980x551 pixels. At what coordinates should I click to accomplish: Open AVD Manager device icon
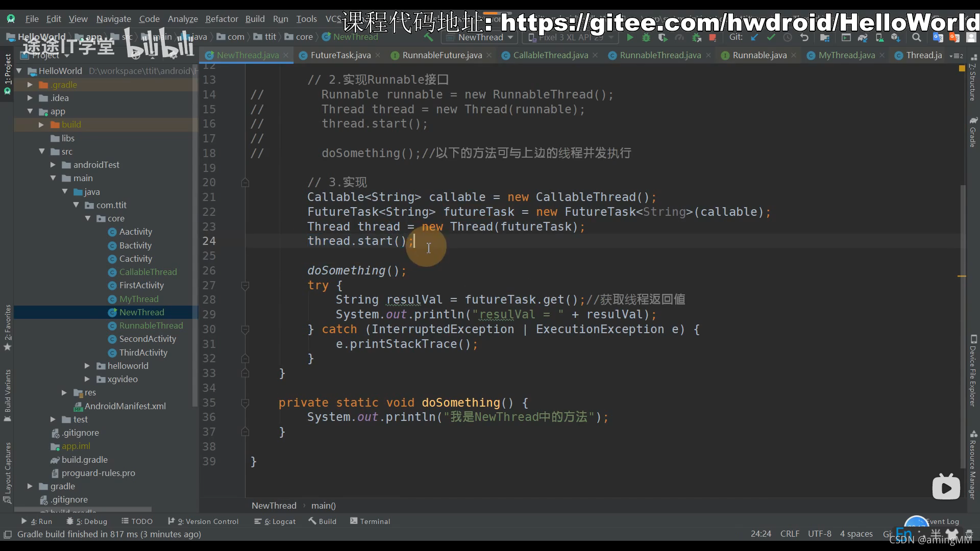[x=879, y=37]
